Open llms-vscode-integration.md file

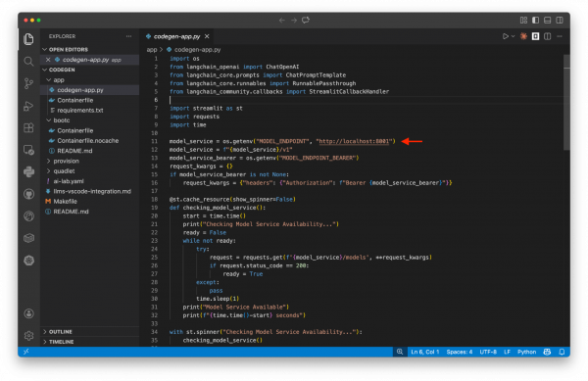92,191
